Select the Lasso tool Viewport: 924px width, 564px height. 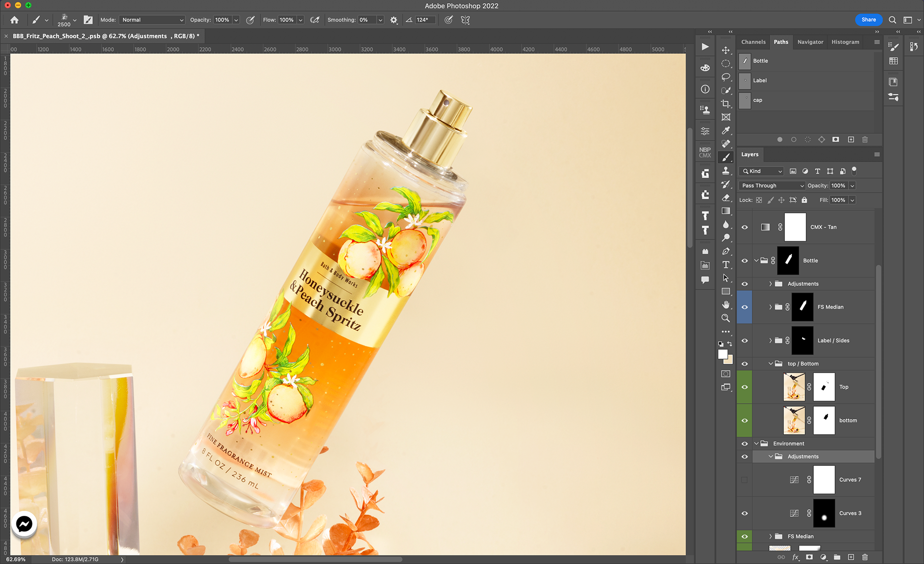[726, 77]
